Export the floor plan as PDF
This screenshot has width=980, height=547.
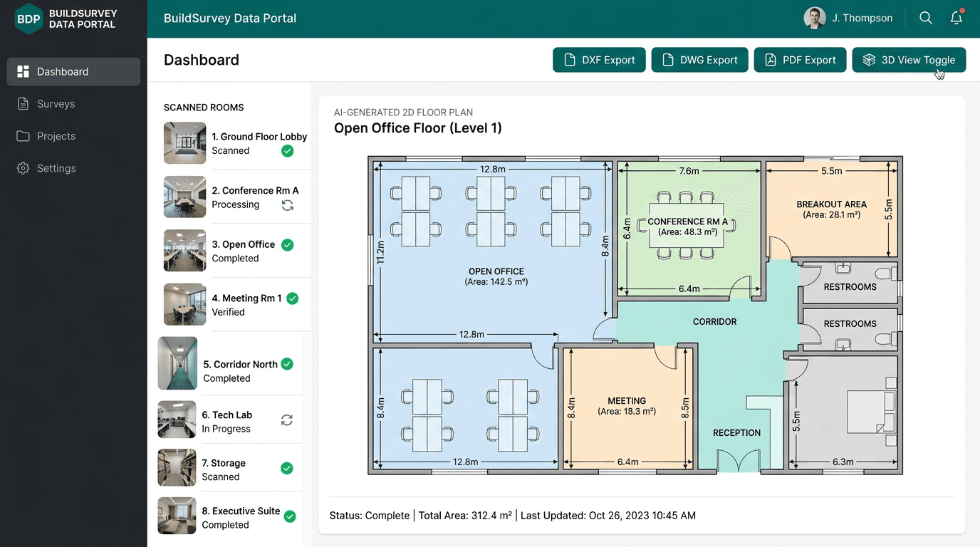coord(800,60)
